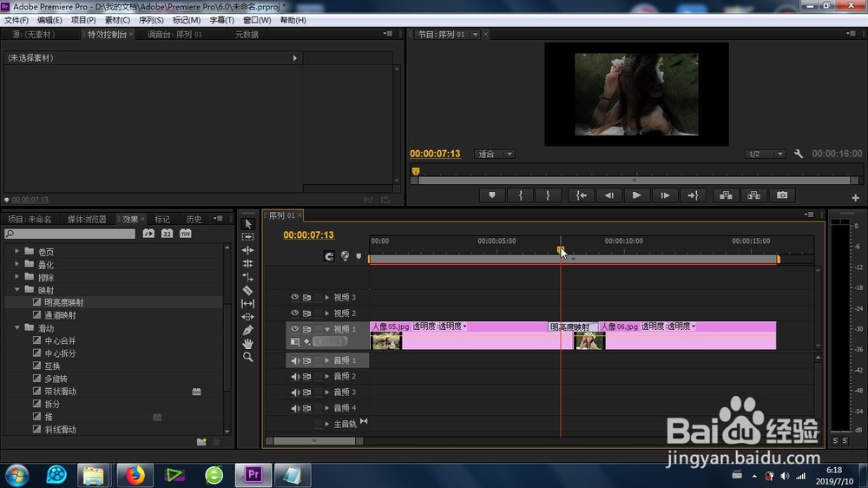
Task: Mute speaker toggle of 音频 3 track
Action: coord(295,392)
